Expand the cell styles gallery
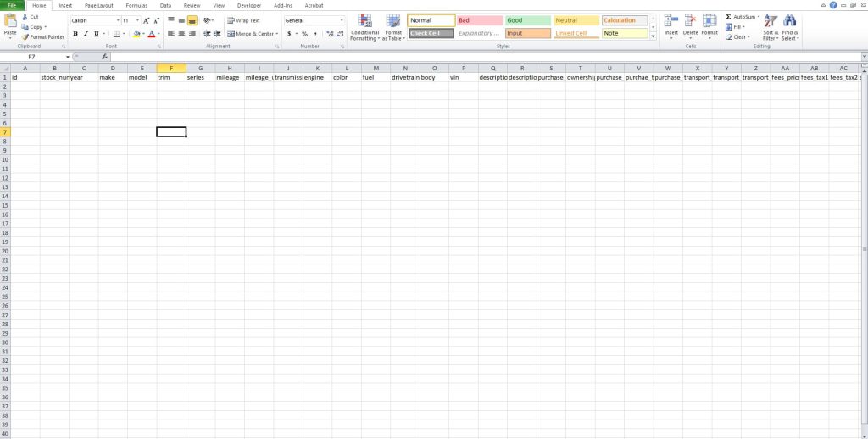 point(654,36)
